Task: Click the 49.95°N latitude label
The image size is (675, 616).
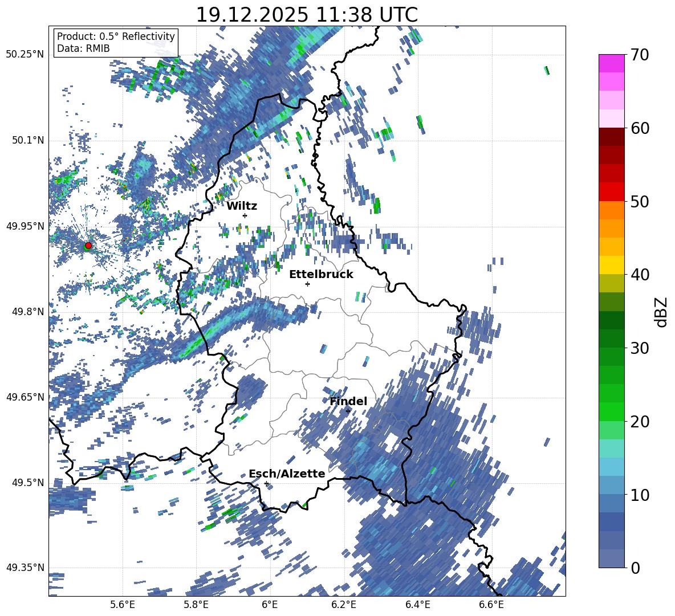Action: [x=25, y=226]
